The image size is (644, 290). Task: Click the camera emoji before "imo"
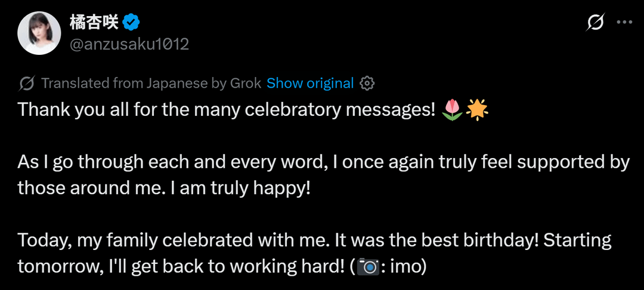[x=368, y=267]
